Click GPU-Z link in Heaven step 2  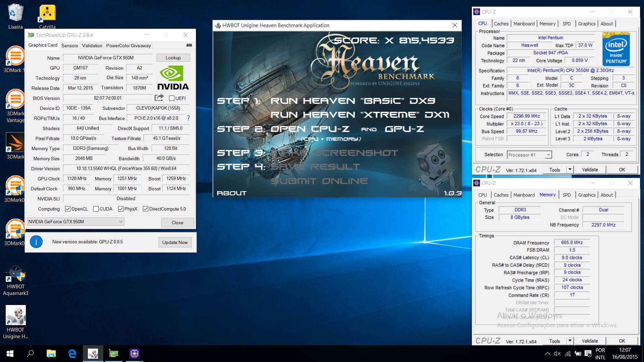point(404,129)
